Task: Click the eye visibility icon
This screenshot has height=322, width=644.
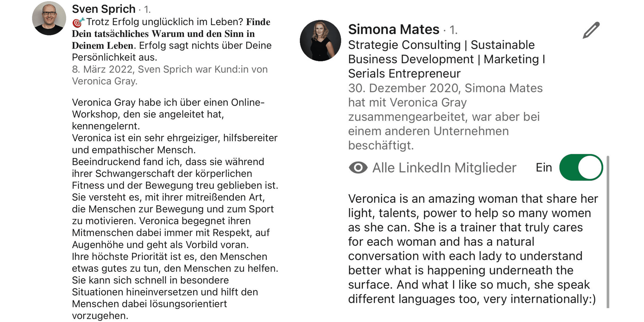Action: click(x=358, y=167)
